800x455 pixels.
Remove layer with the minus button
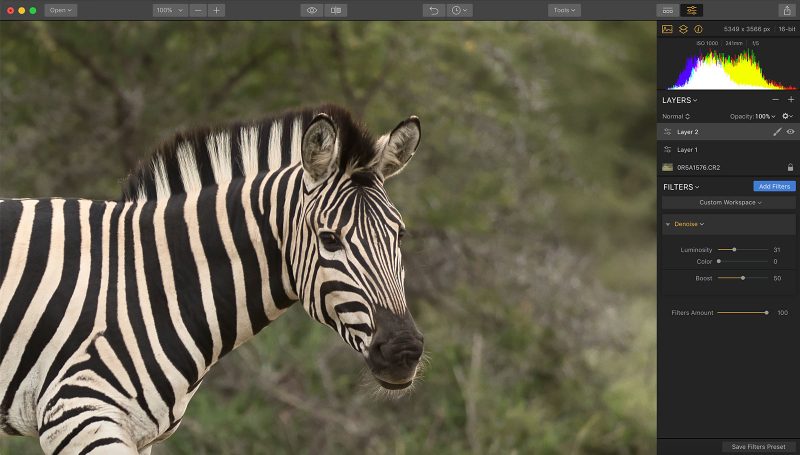(x=776, y=100)
